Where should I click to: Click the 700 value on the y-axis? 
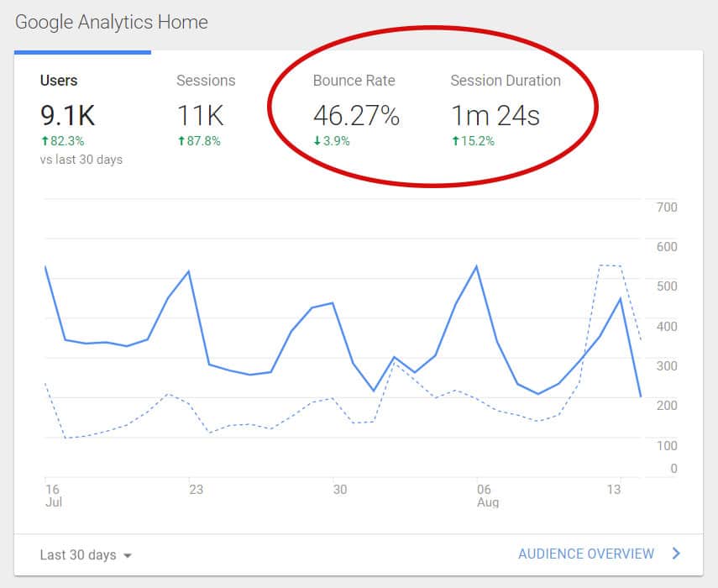point(667,207)
